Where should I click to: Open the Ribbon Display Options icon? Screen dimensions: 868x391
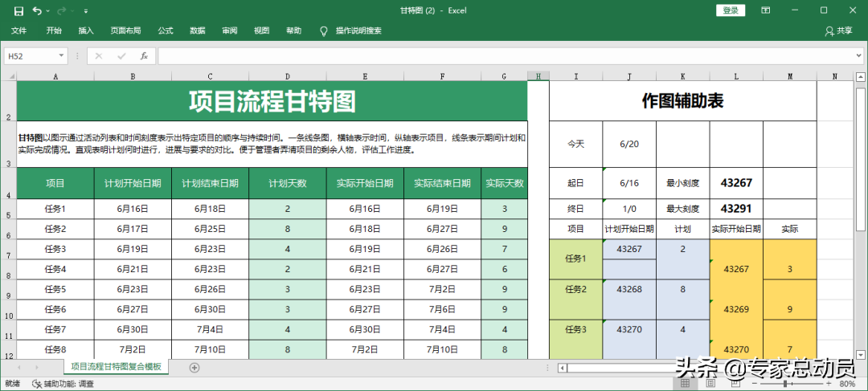pyautogui.click(x=766, y=10)
